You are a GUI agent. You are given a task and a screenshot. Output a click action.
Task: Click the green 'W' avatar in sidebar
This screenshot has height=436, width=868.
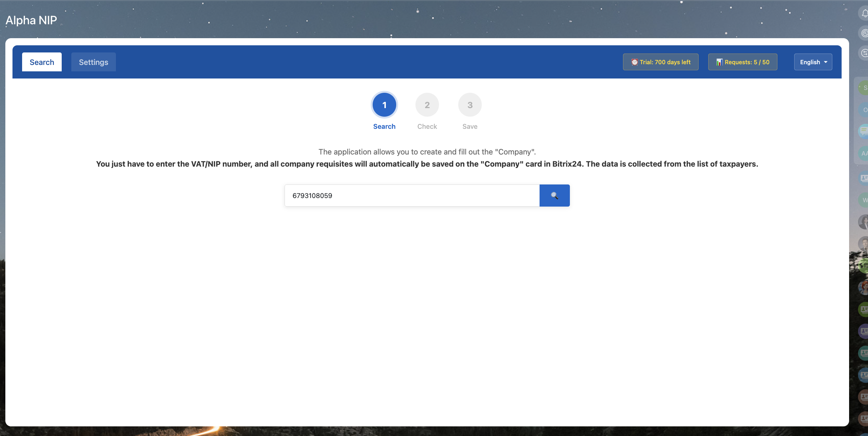pyautogui.click(x=864, y=200)
